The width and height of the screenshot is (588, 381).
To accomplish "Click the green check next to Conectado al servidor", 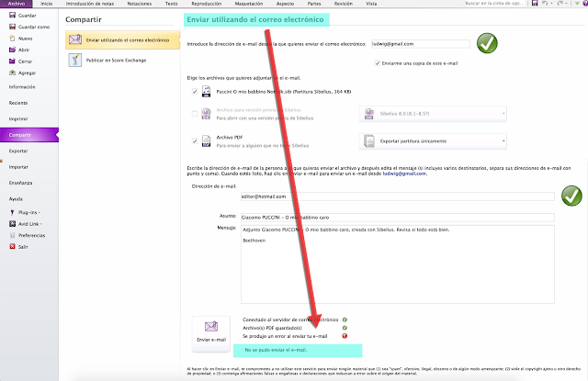I will (x=345, y=319).
